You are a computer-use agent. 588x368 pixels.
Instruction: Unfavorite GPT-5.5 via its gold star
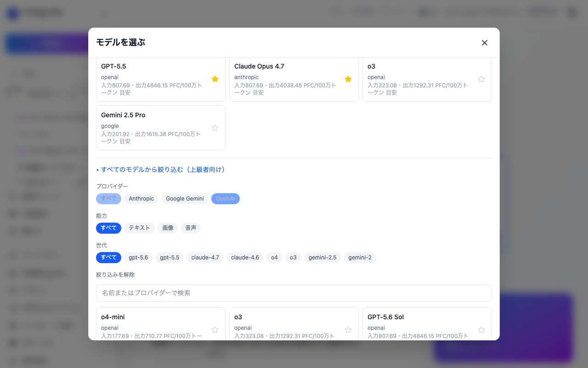[x=215, y=79]
